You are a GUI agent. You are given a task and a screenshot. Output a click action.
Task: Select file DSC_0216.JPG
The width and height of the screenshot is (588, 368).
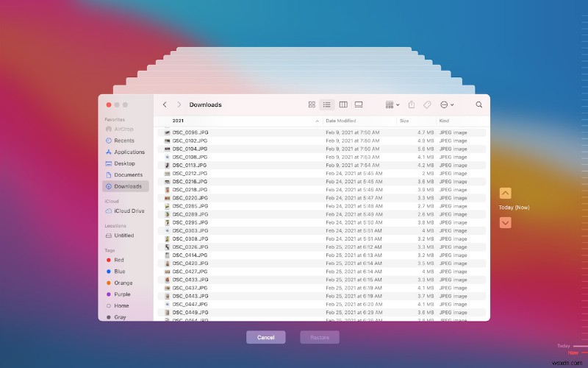pyautogui.click(x=322, y=181)
